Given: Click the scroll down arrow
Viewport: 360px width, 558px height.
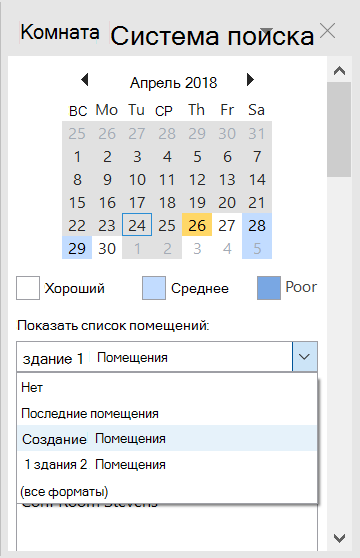Looking at the screenshot, I should coord(339,538).
